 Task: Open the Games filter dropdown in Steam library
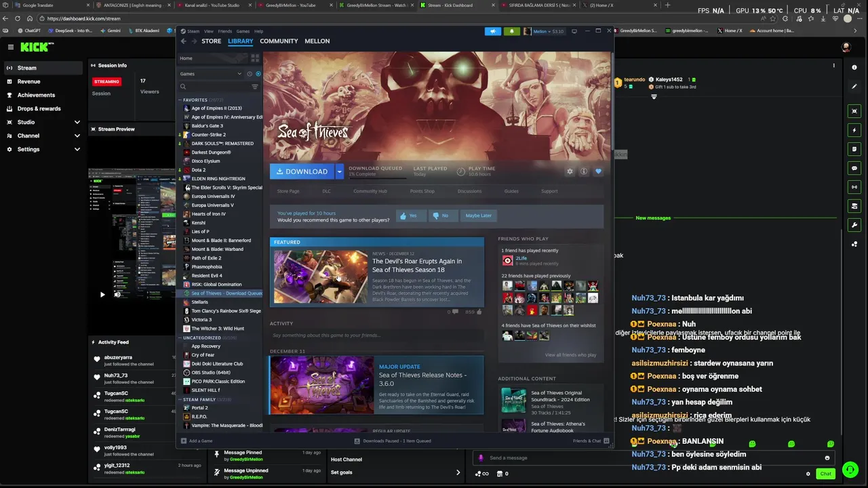tap(211, 74)
